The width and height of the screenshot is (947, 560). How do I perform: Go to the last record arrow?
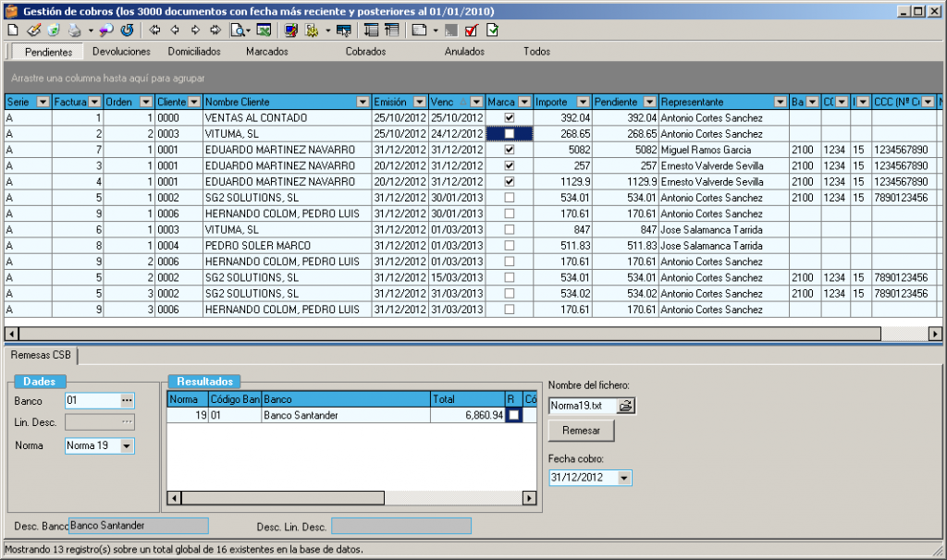coord(215,30)
